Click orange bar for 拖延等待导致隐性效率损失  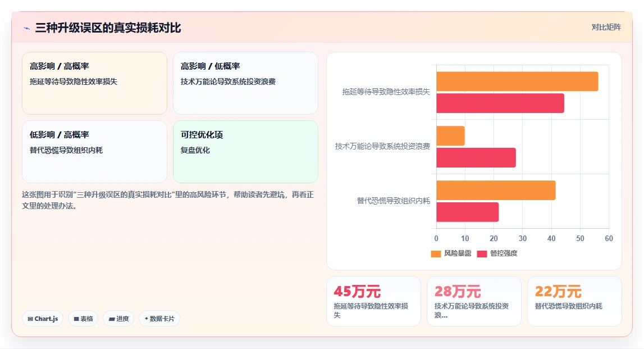pyautogui.click(x=517, y=81)
